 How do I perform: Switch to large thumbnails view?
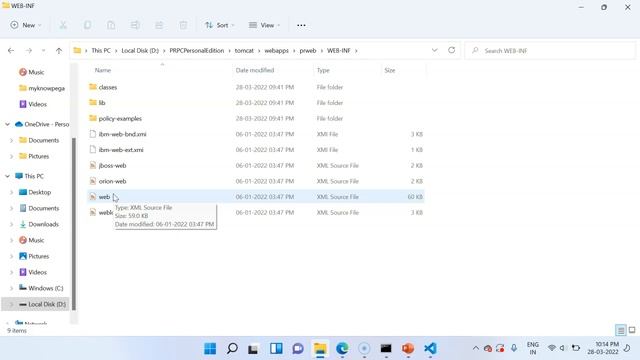(632, 330)
